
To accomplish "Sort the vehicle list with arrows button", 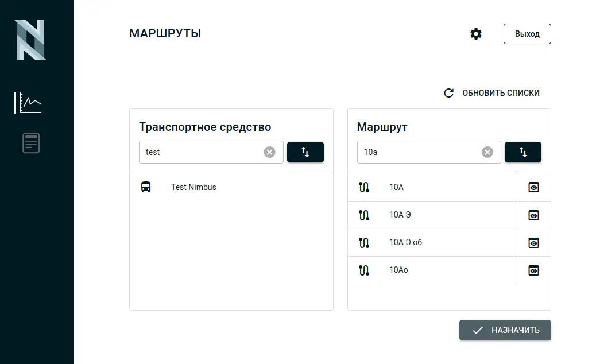I will tap(305, 152).
